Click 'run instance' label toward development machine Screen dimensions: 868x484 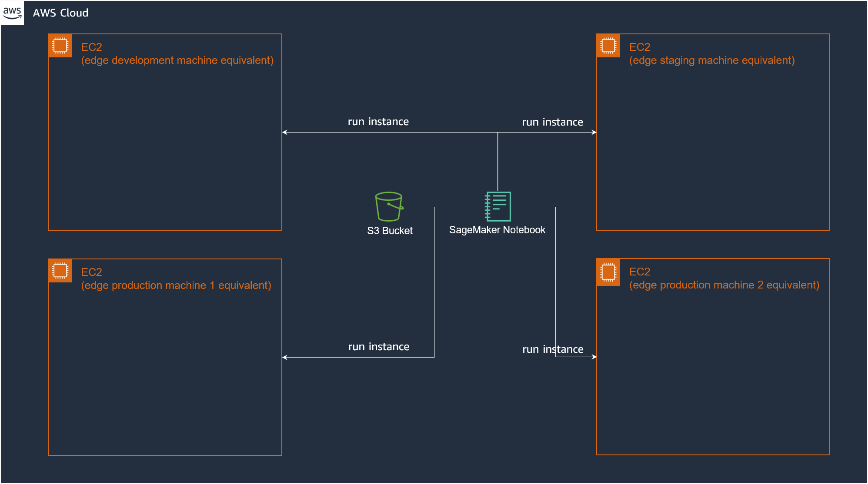coord(378,122)
